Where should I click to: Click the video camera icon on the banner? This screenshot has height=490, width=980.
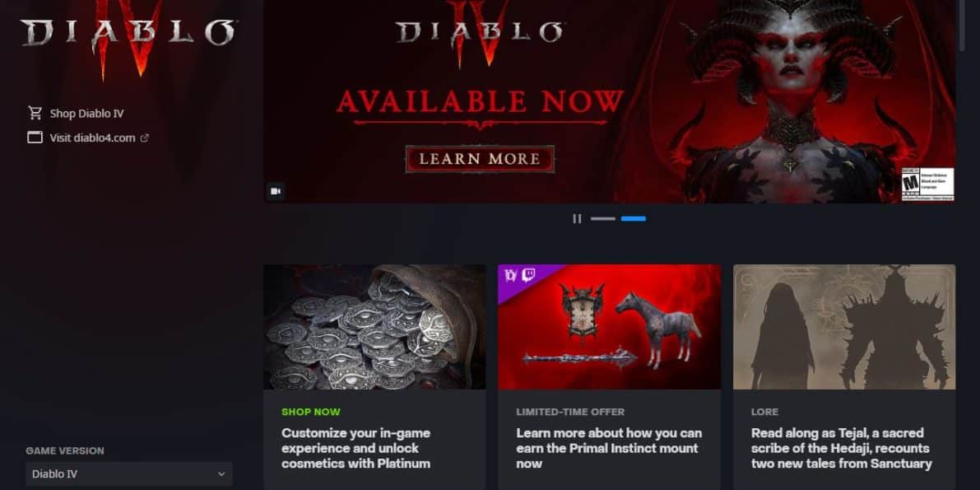click(x=276, y=191)
